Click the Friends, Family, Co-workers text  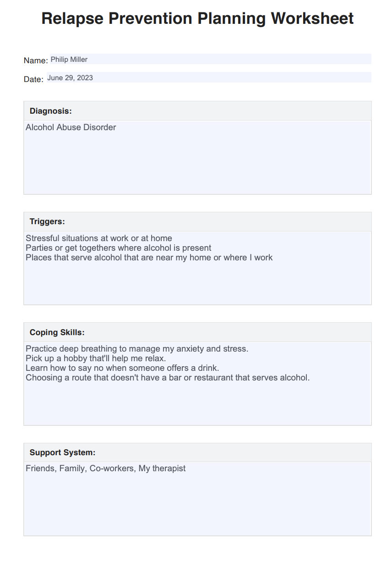pyautogui.click(x=106, y=468)
